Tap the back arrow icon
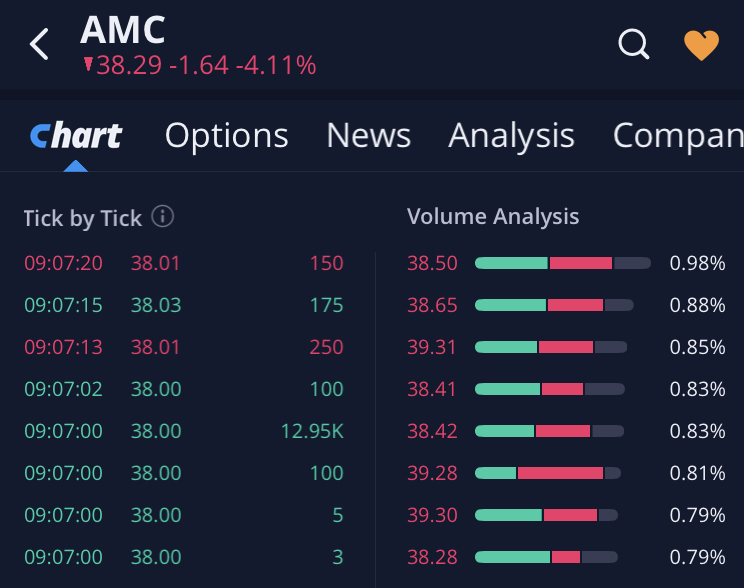This screenshot has height=588, width=744. click(x=40, y=44)
